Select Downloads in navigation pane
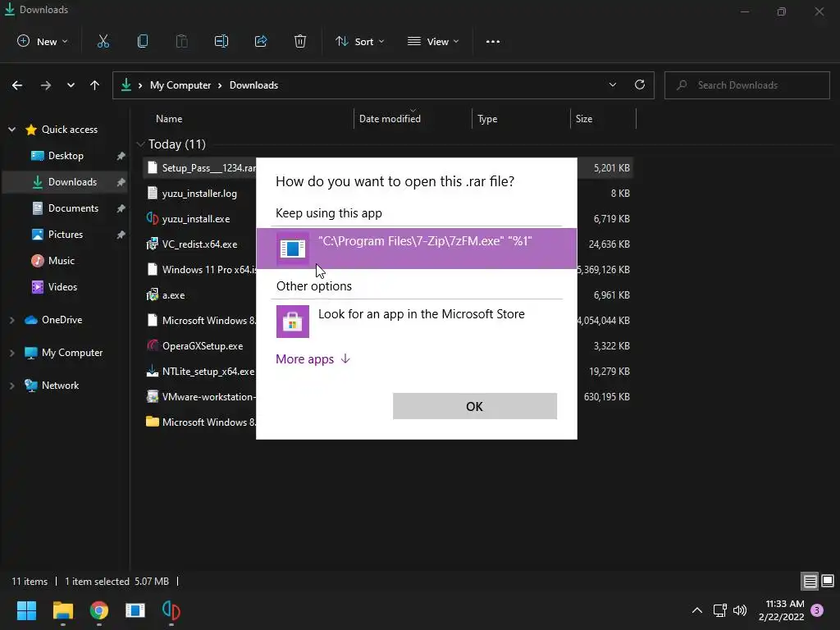Image resolution: width=840 pixels, height=630 pixels. (66, 181)
